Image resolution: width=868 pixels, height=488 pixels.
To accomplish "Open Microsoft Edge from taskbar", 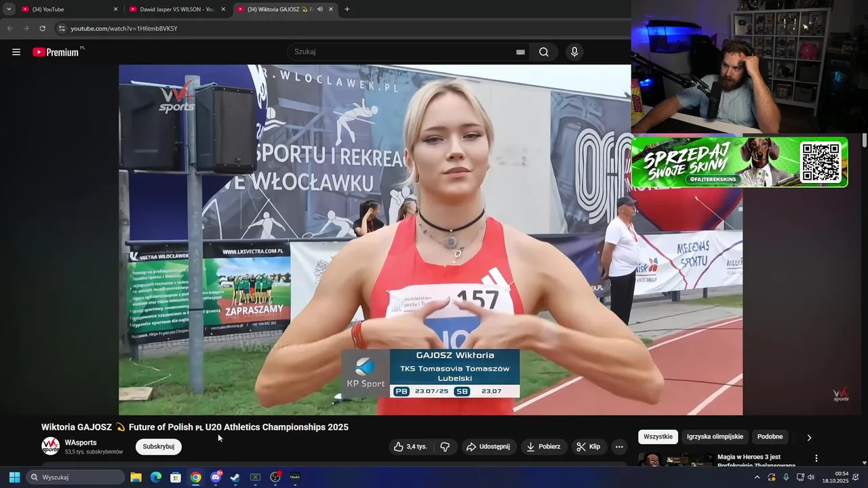I will tap(156, 477).
